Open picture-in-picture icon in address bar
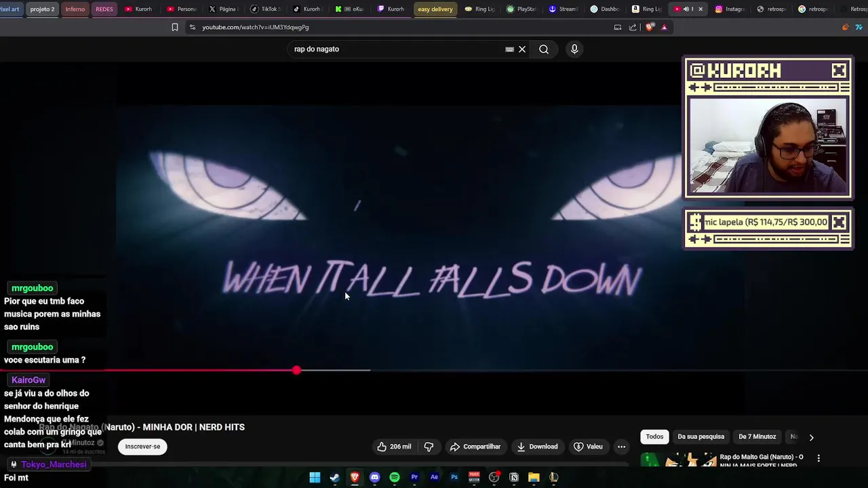The image size is (868, 488). (617, 27)
